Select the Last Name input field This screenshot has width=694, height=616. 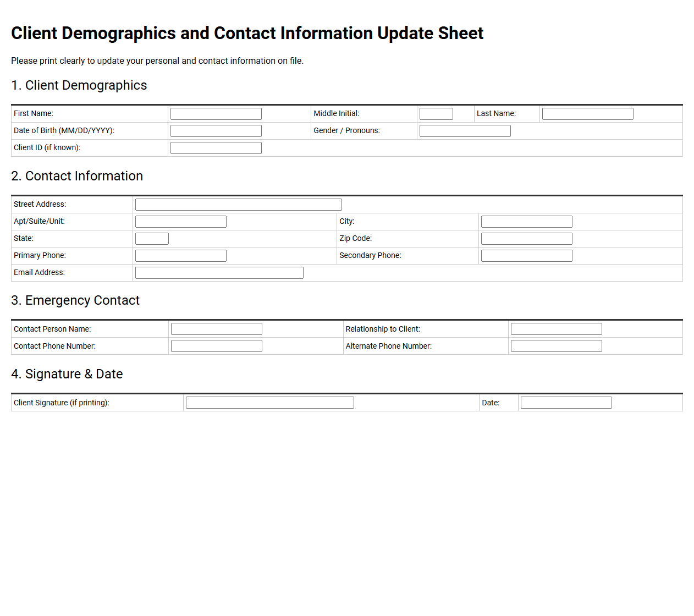pos(588,114)
